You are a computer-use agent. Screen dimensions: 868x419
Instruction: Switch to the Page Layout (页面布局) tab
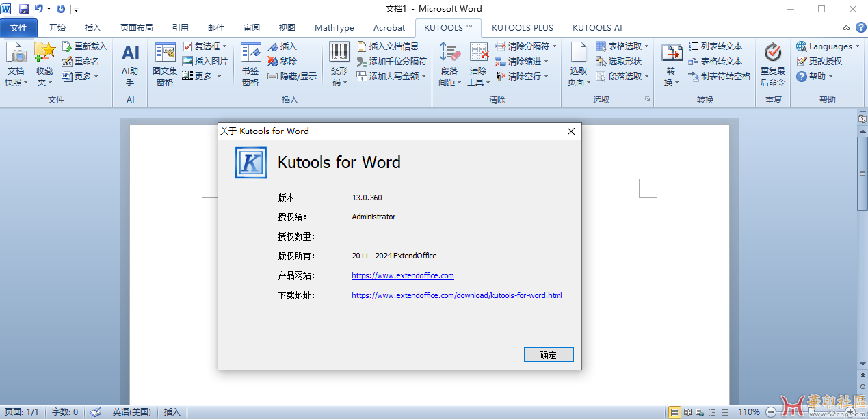(x=137, y=28)
